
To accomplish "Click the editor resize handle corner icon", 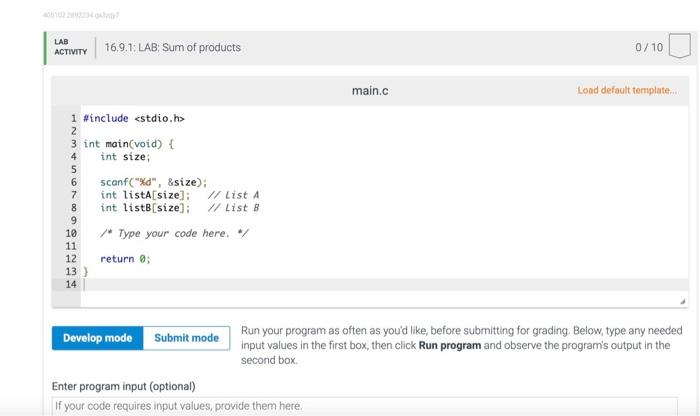I will pyautogui.click(x=683, y=302).
